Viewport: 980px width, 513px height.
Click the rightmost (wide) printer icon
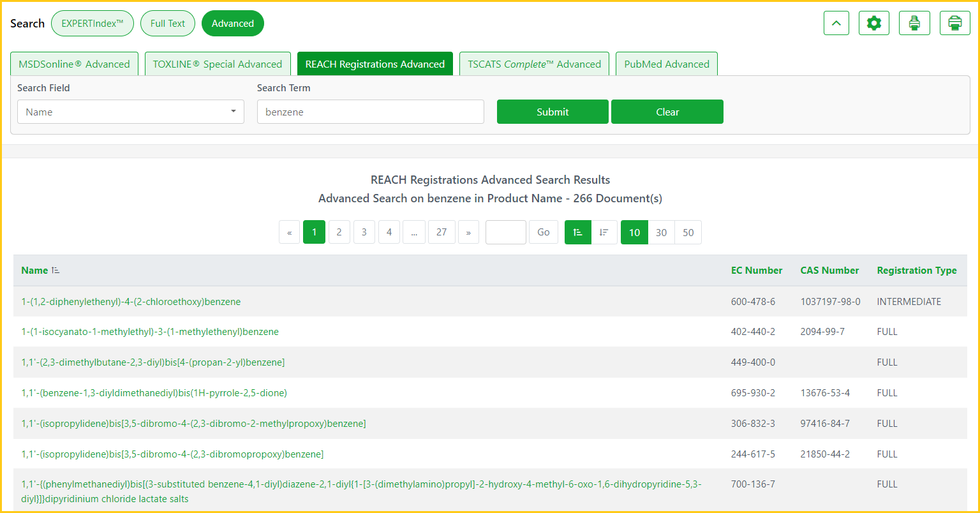click(955, 24)
